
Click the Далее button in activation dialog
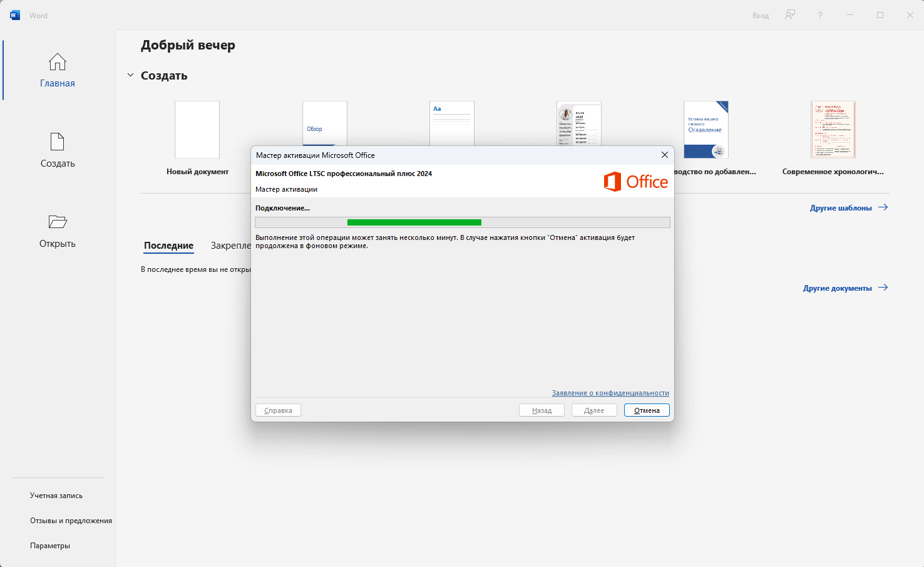coord(594,410)
